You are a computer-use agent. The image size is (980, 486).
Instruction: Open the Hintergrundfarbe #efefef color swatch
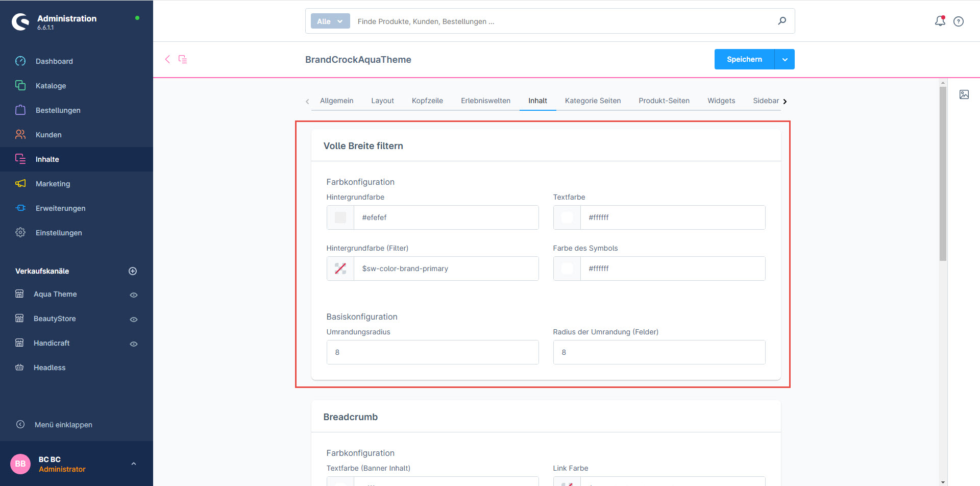pyautogui.click(x=340, y=217)
